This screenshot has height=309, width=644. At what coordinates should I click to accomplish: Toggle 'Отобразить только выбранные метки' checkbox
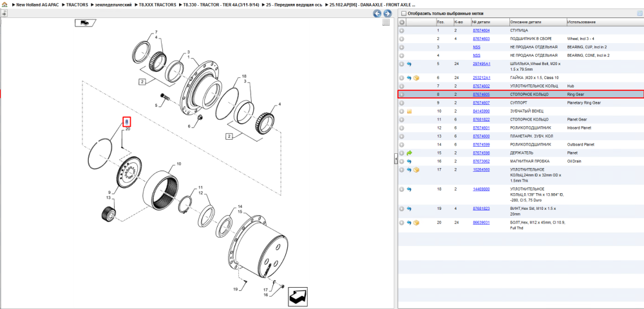pyautogui.click(x=403, y=13)
